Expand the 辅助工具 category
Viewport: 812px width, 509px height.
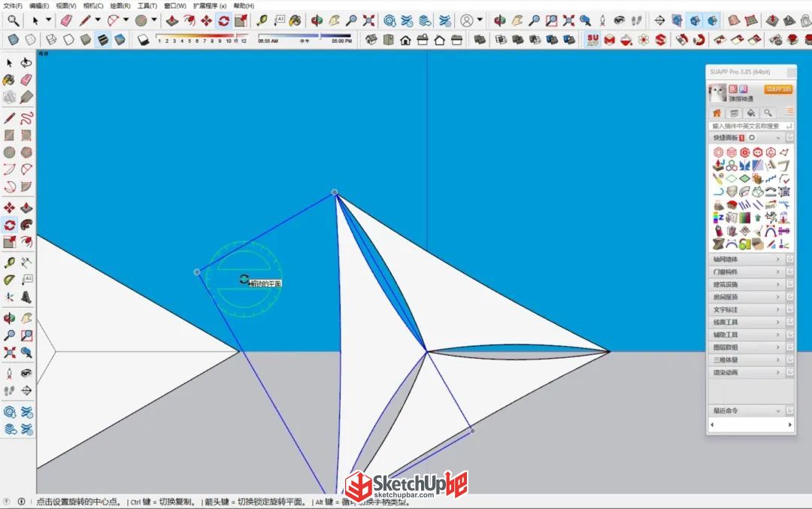[x=747, y=335]
